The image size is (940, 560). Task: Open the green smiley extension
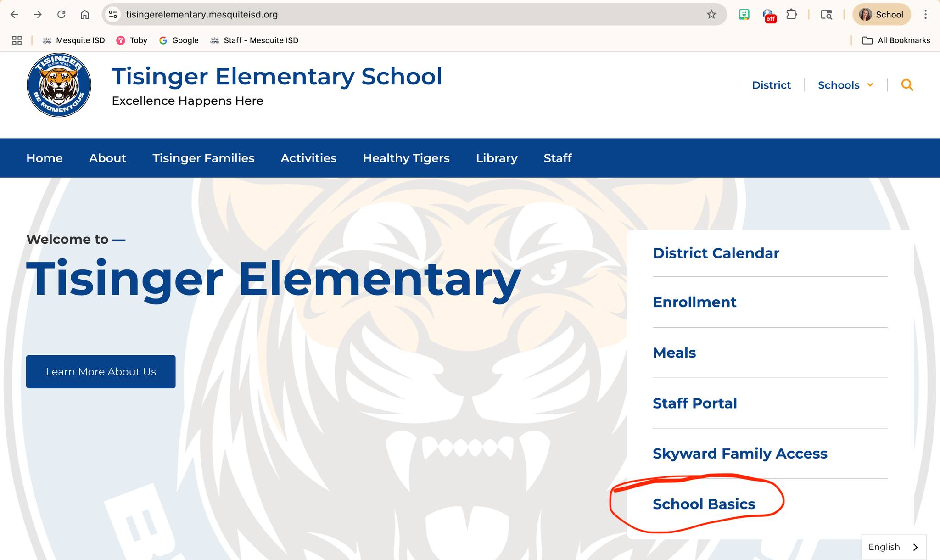(744, 15)
